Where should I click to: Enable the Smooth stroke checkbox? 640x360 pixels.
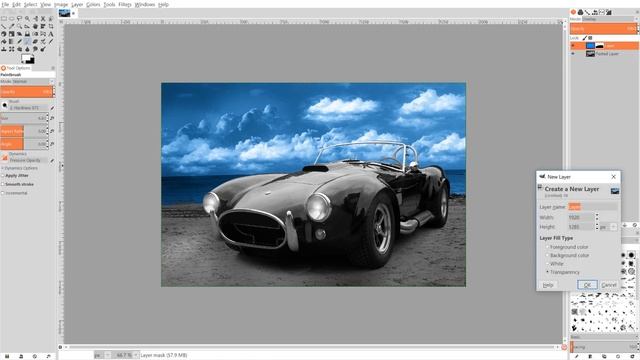pyautogui.click(x=2, y=184)
